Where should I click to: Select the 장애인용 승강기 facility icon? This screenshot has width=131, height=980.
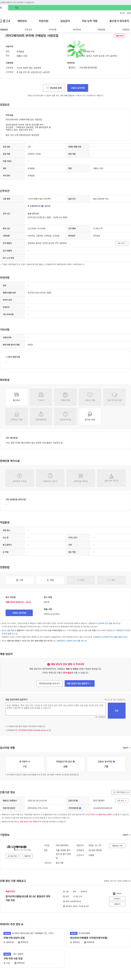pos(50,478)
